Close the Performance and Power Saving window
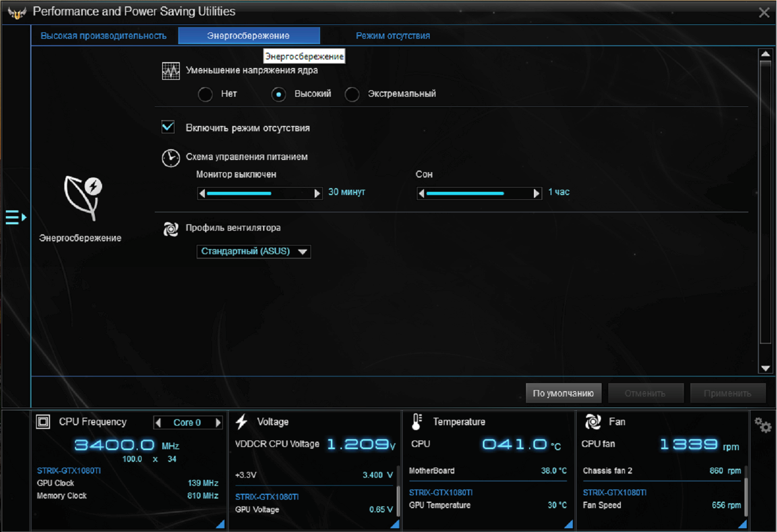Image resolution: width=777 pixels, height=532 pixels. (x=764, y=13)
